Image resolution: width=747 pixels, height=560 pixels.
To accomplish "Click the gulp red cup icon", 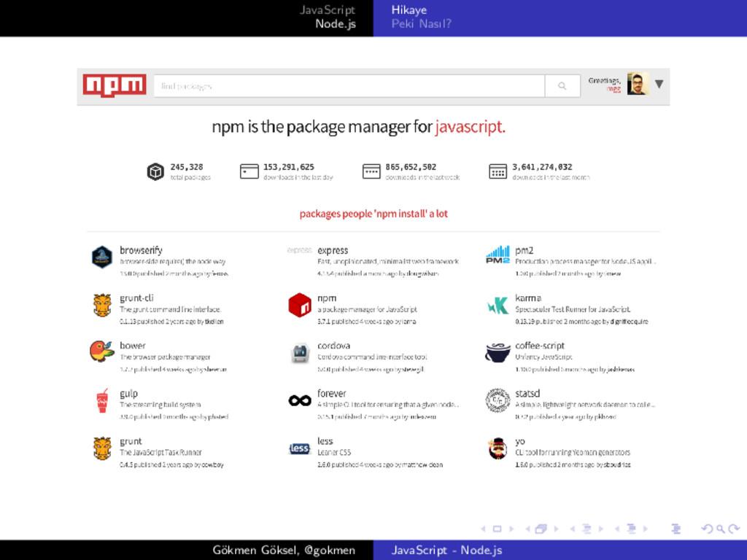I will coord(102,400).
